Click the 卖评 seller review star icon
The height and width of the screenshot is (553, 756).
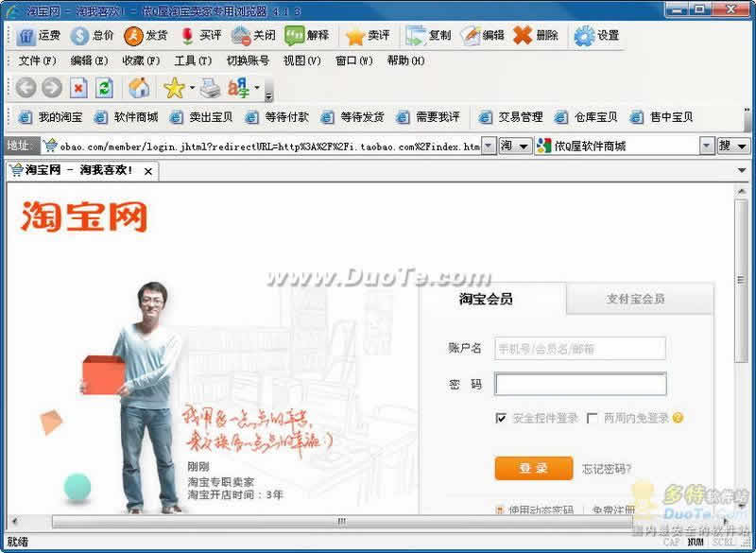(368, 36)
